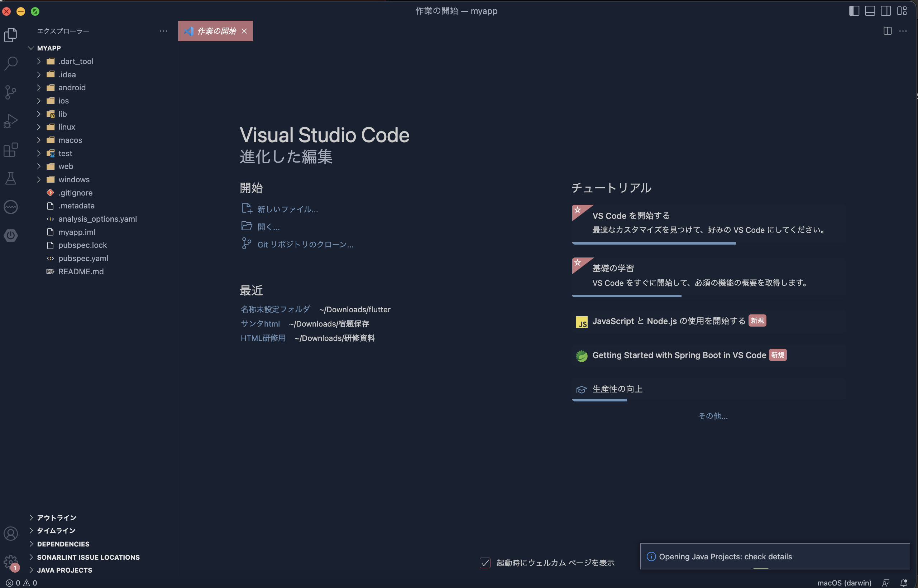This screenshot has width=918, height=588.
Task: Select the 作業の開始 tab
Action: [x=216, y=31]
